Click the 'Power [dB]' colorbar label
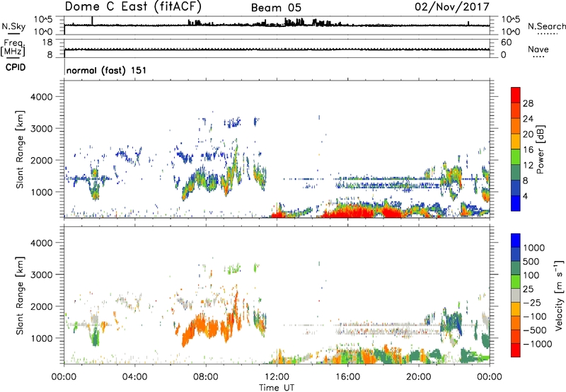Image resolution: width=566 pixels, height=392 pixels. coord(540,149)
